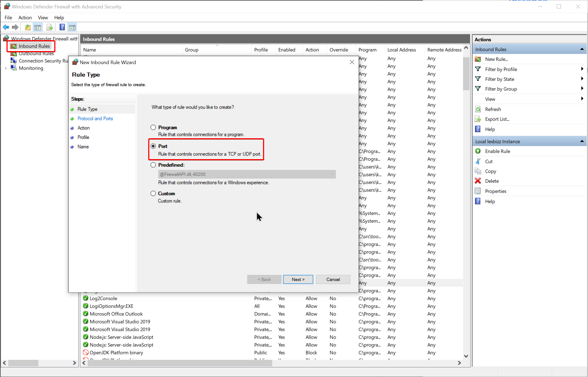Click the Properties sheet icon

[478, 191]
